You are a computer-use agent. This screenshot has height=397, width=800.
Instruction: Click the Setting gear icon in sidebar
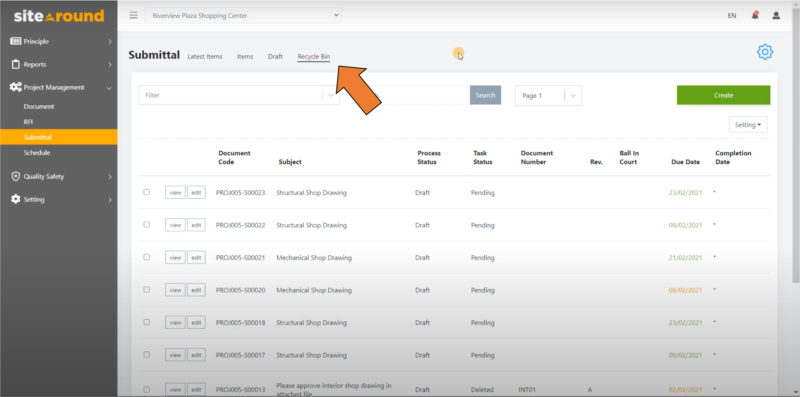tap(16, 200)
